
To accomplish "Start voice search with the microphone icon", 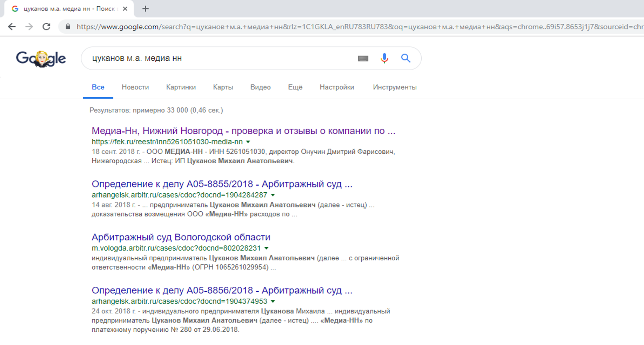I will pyautogui.click(x=384, y=58).
